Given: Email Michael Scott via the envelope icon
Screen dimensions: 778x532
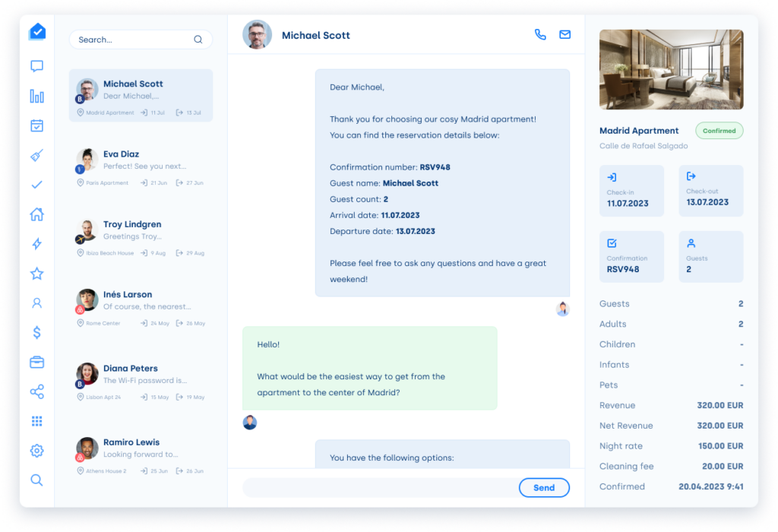Looking at the screenshot, I should (565, 34).
